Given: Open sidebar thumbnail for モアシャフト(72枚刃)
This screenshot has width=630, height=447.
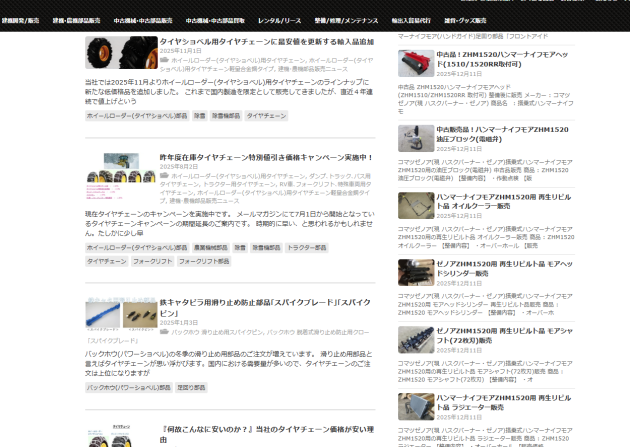Looking at the screenshot, I should click(415, 340).
